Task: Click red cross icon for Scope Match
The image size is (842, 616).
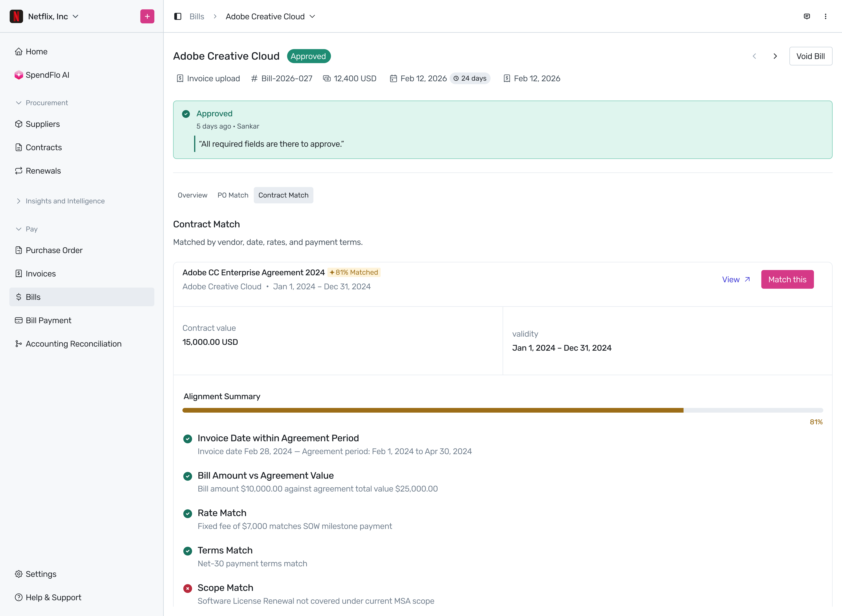Action: click(x=188, y=588)
